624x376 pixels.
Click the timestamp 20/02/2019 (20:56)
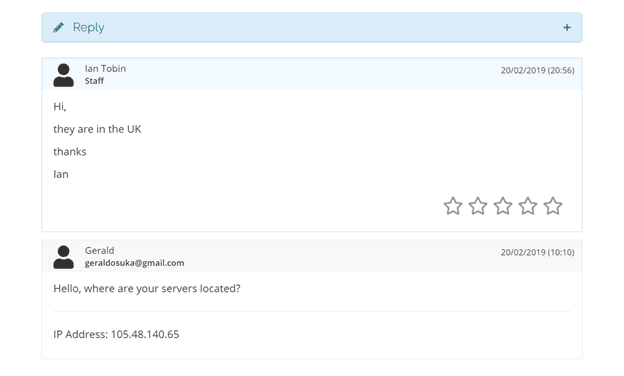(x=537, y=70)
